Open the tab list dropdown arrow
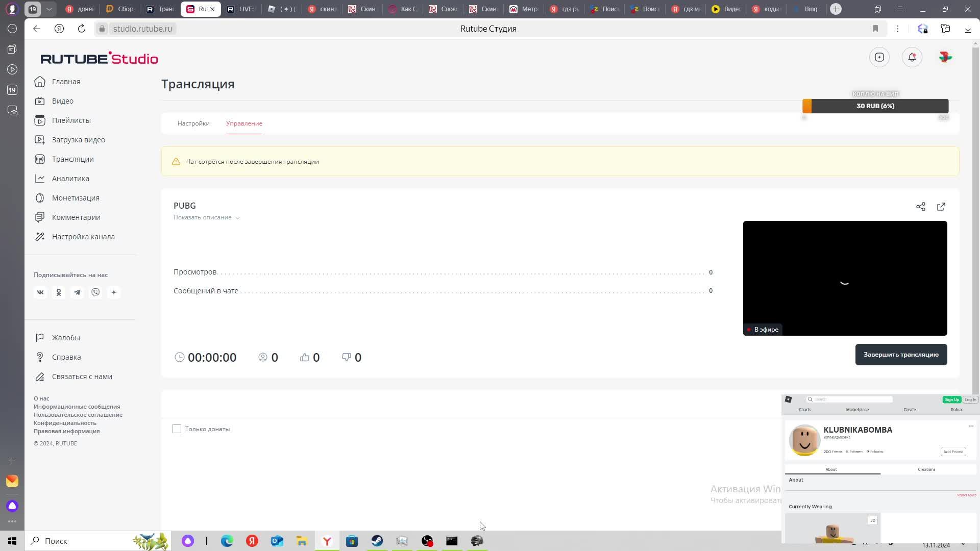The height and width of the screenshot is (551, 980). [49, 9]
